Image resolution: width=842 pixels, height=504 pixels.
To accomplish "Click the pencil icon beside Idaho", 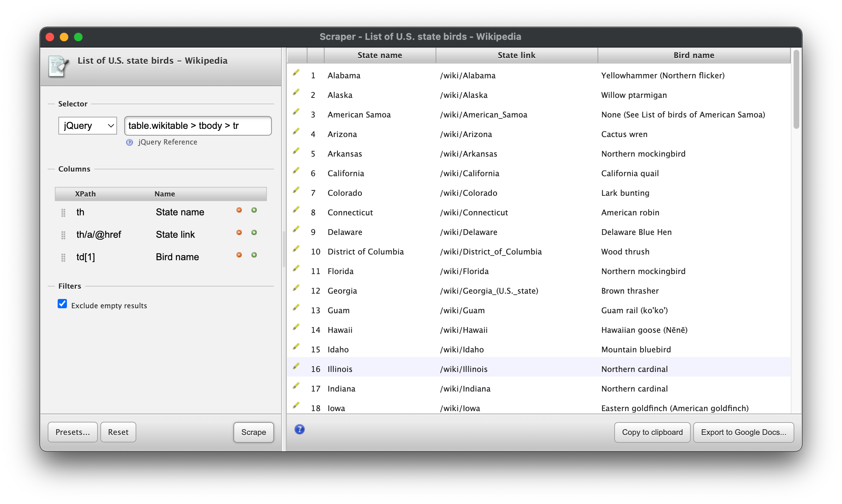I will [x=296, y=347].
